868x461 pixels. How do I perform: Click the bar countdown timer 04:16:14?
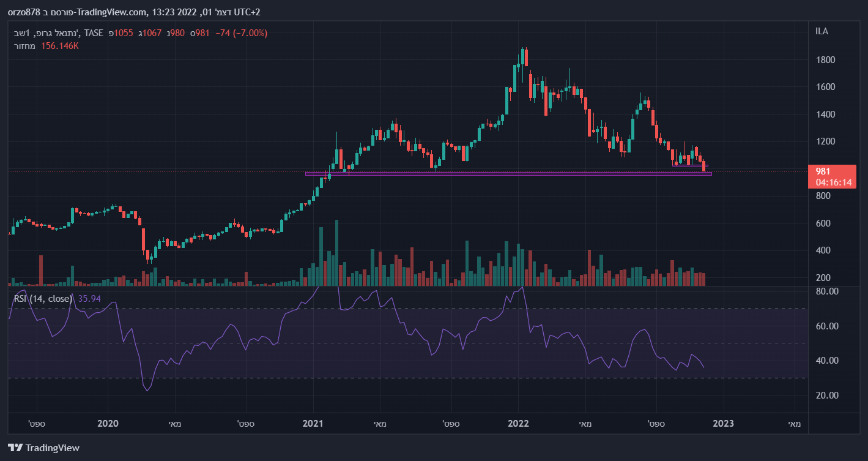click(834, 182)
